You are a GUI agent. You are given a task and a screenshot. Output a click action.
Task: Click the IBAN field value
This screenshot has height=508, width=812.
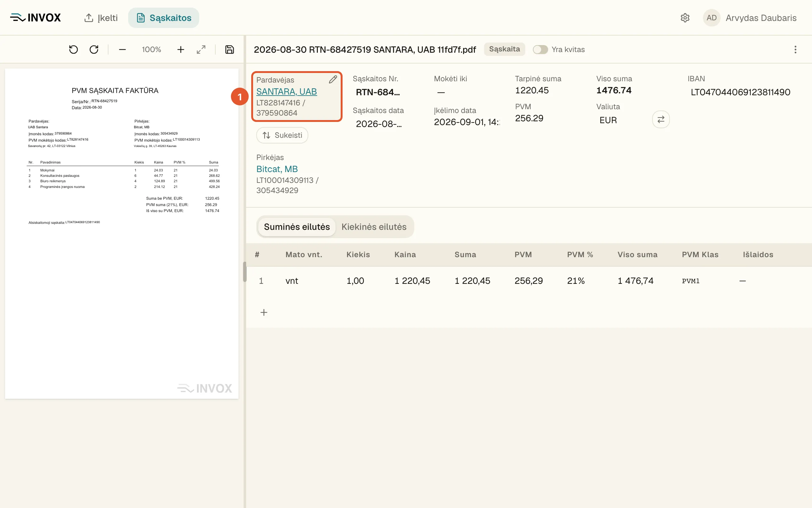(x=741, y=92)
